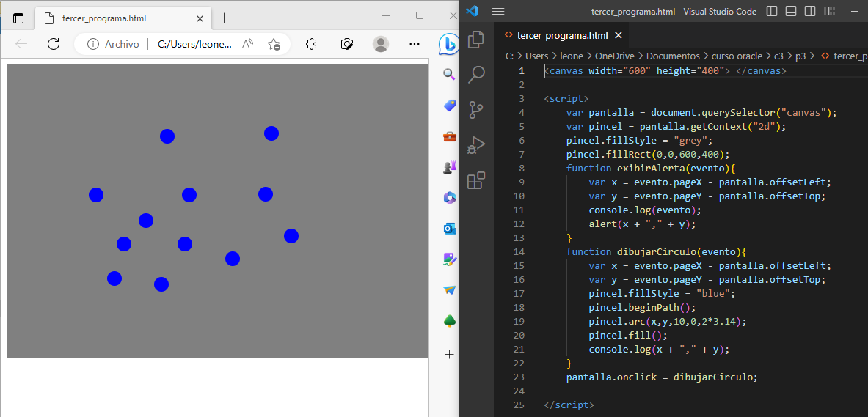Click the OneDrive breadcrumb segment

[614, 56]
